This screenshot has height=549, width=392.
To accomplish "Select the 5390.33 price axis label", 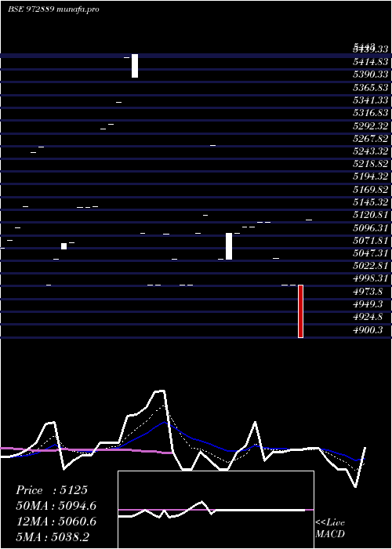I will tap(370, 75).
